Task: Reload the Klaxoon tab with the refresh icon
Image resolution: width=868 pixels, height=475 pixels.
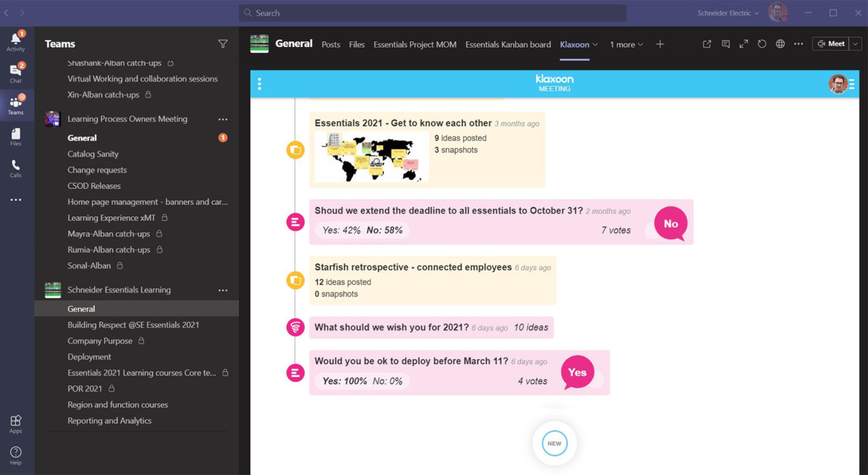Action: tap(762, 43)
